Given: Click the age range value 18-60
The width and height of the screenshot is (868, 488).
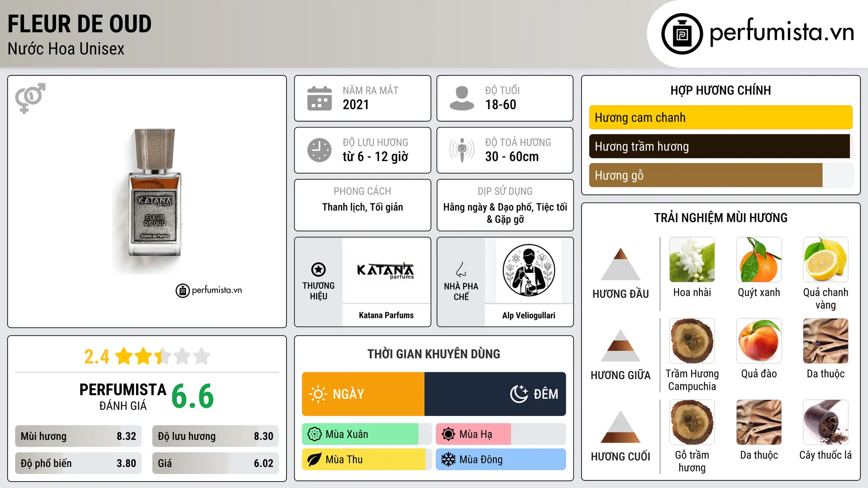Looking at the screenshot, I should tap(501, 105).
